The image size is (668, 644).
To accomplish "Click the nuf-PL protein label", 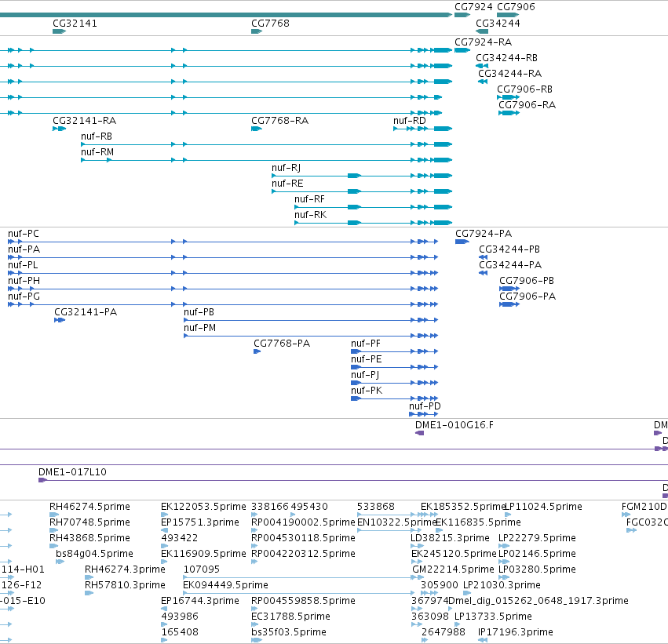I will coord(23,266).
